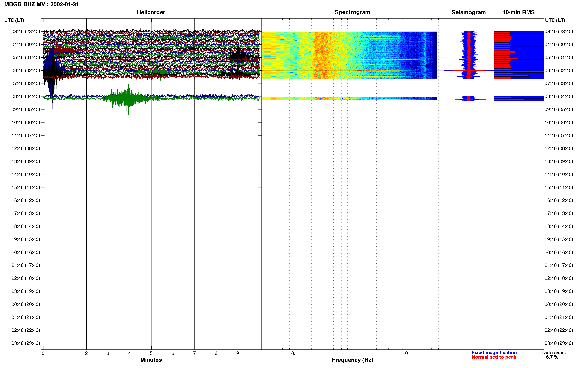Click the '1' Hz frequency tick label

coord(350,353)
